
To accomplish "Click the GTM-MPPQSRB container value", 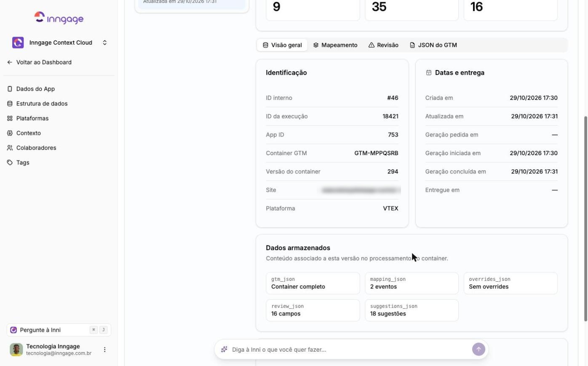I will coord(376,153).
